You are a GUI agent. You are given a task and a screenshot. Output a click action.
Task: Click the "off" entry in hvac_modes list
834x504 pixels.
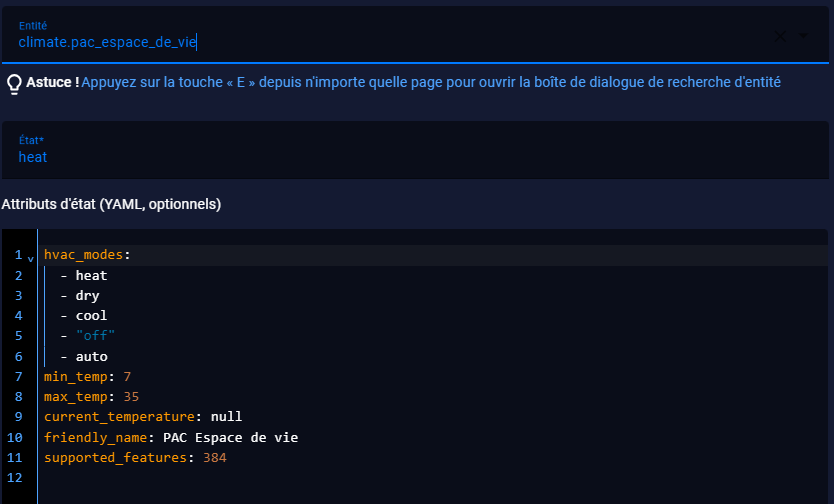[x=95, y=336]
